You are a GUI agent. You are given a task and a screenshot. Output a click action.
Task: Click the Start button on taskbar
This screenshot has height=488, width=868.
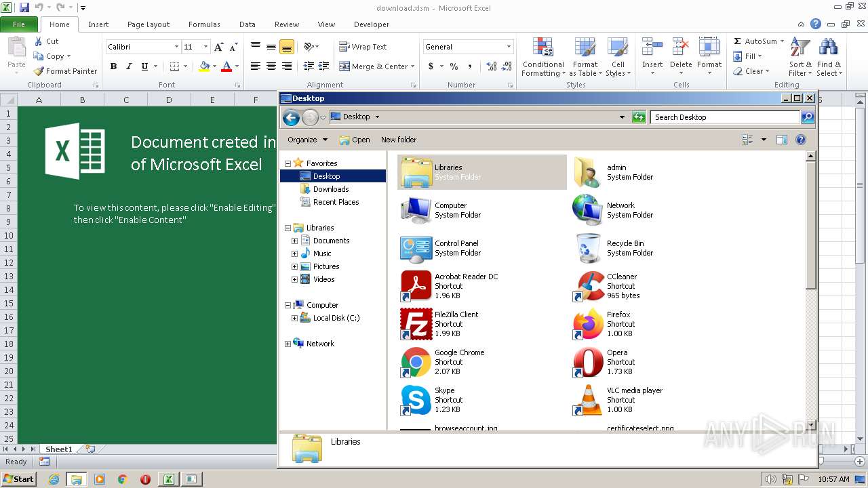tap(19, 479)
